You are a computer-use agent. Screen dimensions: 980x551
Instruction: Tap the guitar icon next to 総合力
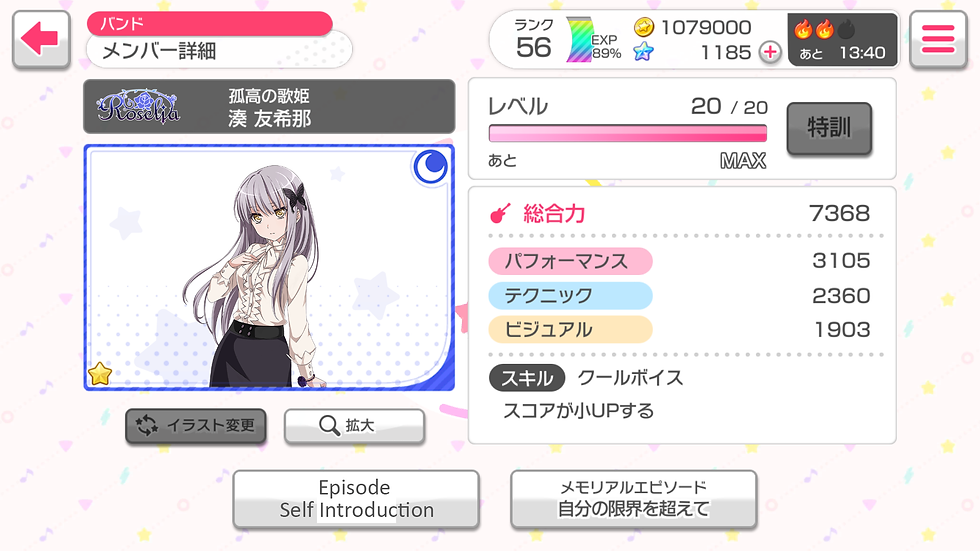pyautogui.click(x=500, y=214)
